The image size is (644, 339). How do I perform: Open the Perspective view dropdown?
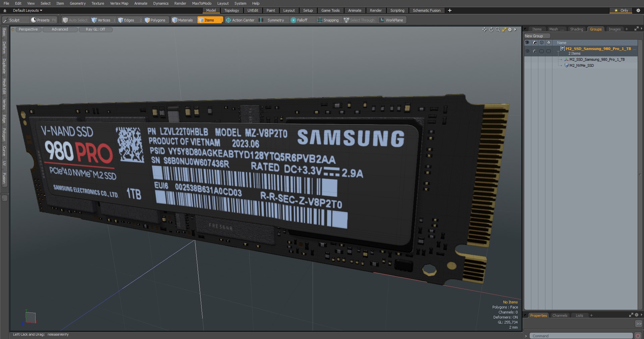28,30
